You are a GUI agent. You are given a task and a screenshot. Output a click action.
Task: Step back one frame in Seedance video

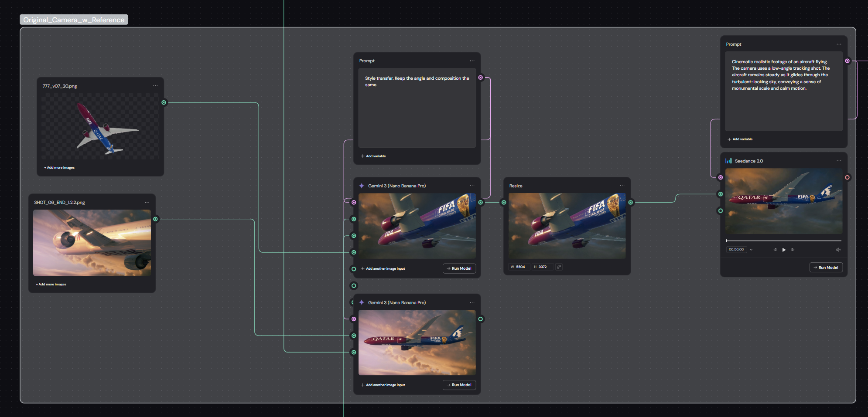click(775, 250)
